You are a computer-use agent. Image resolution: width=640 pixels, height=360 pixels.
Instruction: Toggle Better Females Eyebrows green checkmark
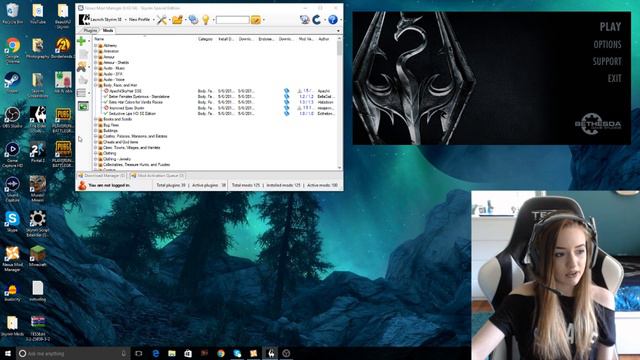pyautogui.click(x=106, y=97)
